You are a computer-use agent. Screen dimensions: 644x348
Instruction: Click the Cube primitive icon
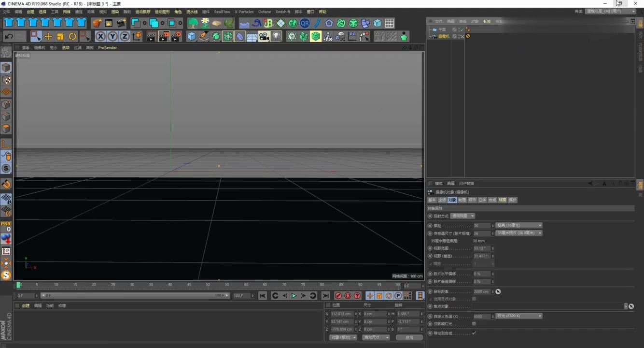[x=192, y=36]
